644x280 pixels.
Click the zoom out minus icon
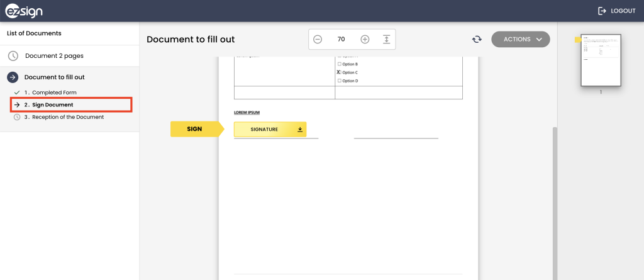318,39
